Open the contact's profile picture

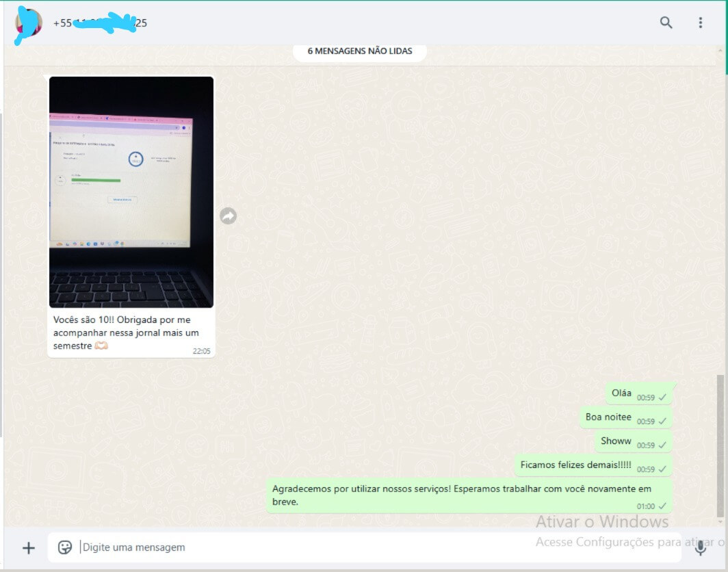pyautogui.click(x=29, y=23)
